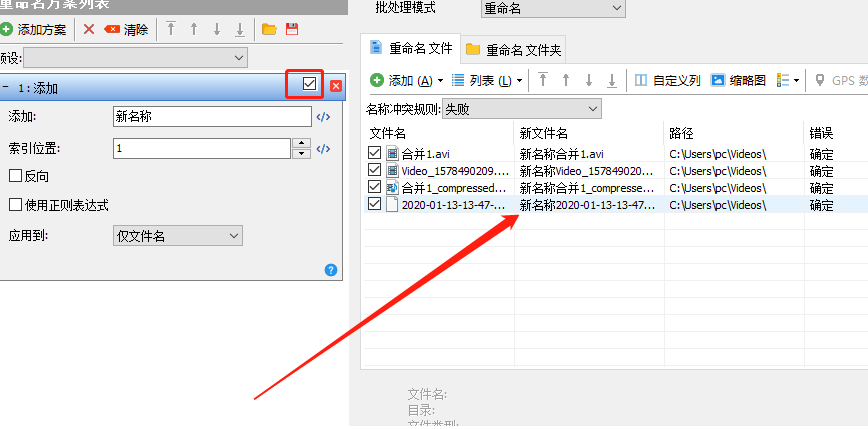Increase 索引位置 value with up spinner
The width and height of the screenshot is (868, 429).
[301, 143]
